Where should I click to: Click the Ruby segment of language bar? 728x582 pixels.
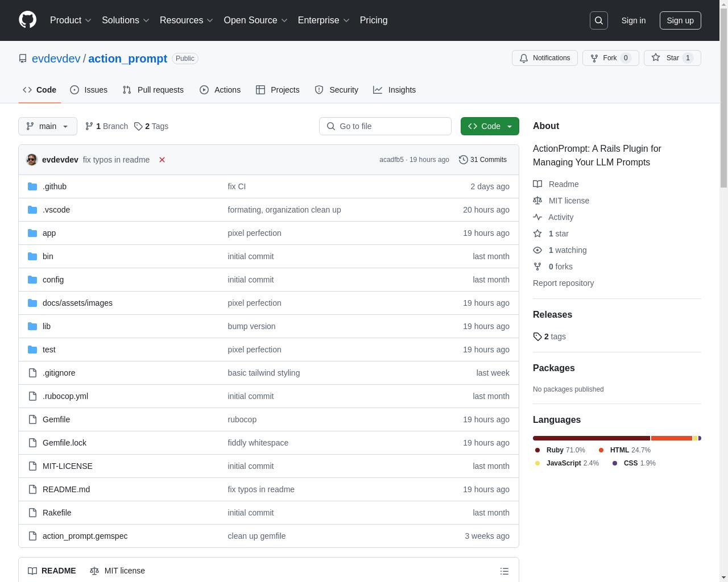[591, 438]
